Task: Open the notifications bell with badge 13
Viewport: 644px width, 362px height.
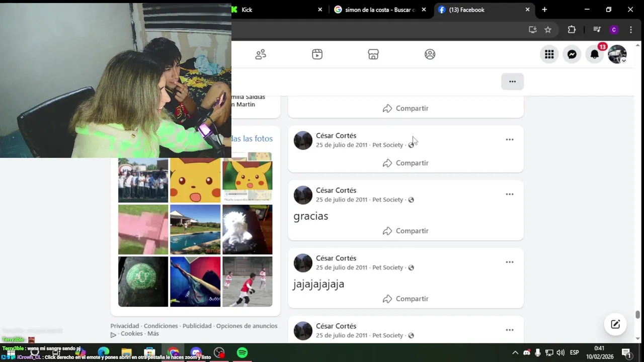Action: coord(595,54)
